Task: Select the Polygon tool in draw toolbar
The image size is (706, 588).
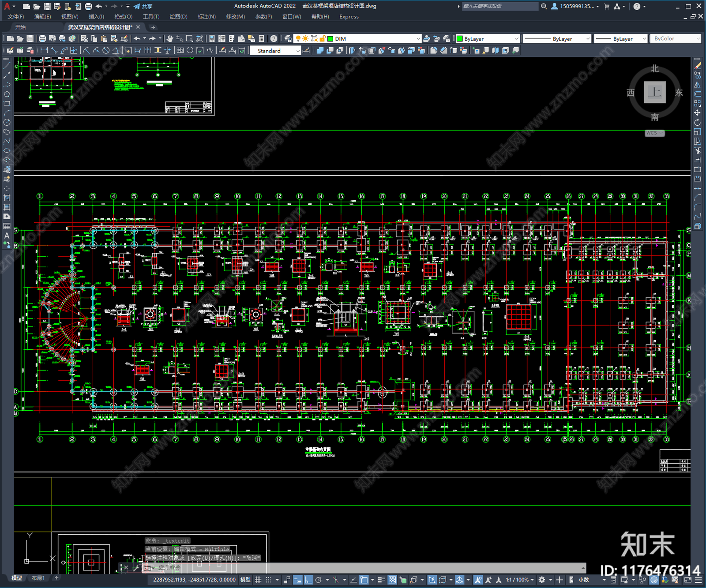Action: pyautogui.click(x=7, y=94)
